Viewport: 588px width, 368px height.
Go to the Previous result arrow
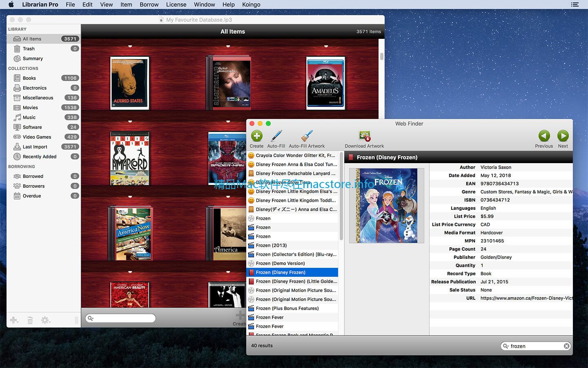tap(544, 136)
